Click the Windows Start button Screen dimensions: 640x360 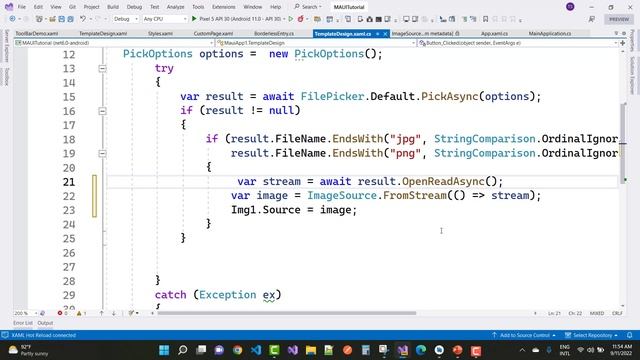(x=164, y=350)
